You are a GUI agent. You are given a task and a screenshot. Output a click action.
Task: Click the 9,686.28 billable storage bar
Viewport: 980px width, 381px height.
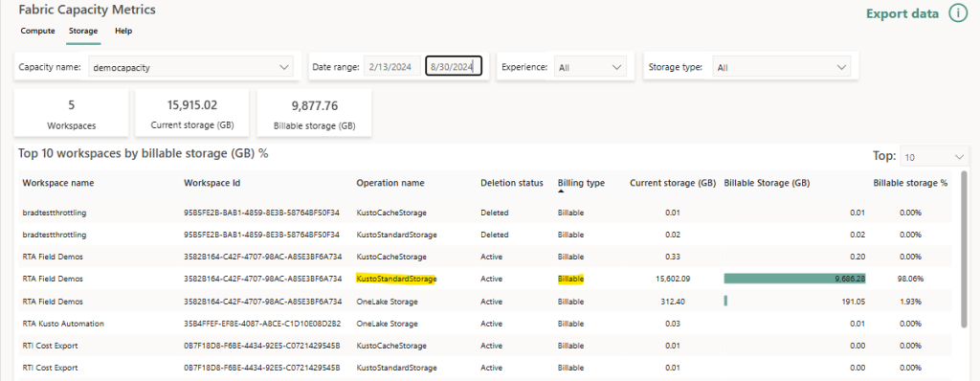pyautogui.click(x=795, y=279)
